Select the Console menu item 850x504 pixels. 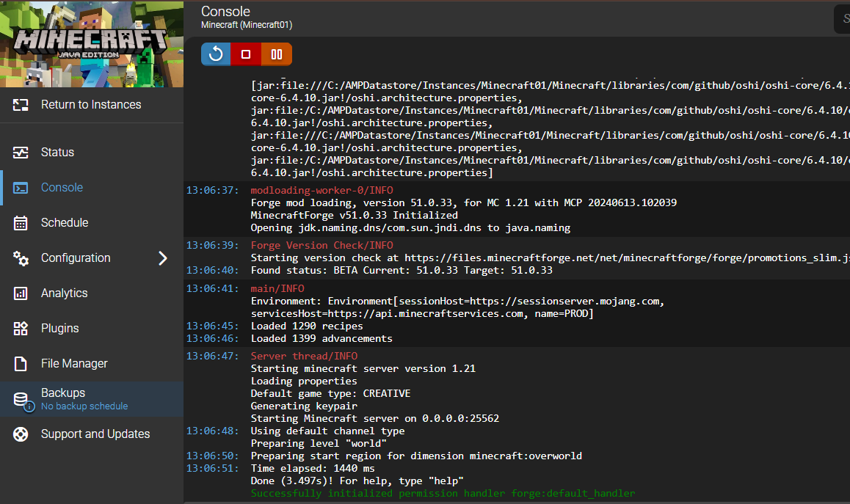62,188
